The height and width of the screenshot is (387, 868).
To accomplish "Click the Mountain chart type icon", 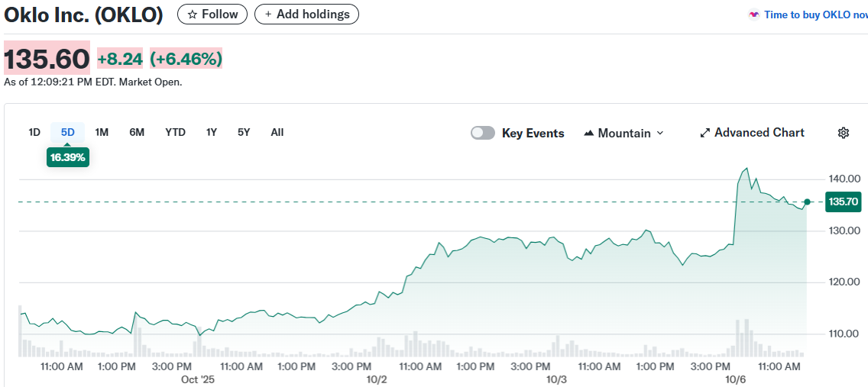I will (x=588, y=133).
